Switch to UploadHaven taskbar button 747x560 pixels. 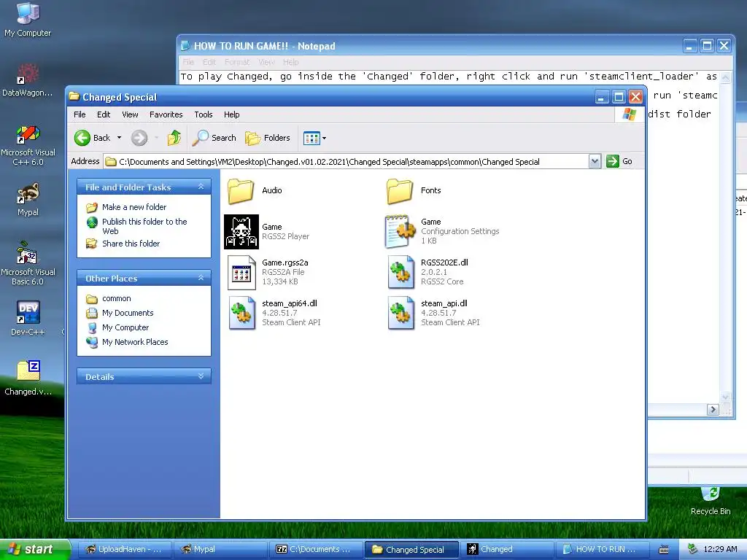(x=124, y=549)
